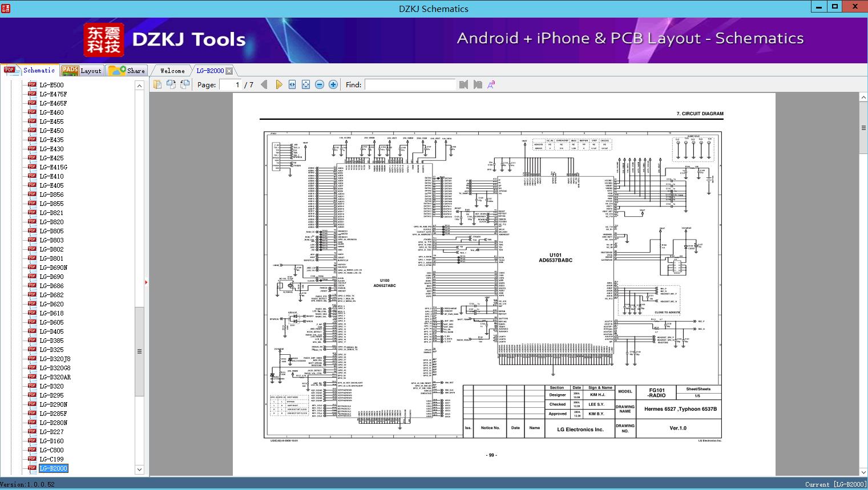The width and height of the screenshot is (868, 490).
Task: Click the find previous icon
Action: [x=463, y=84]
